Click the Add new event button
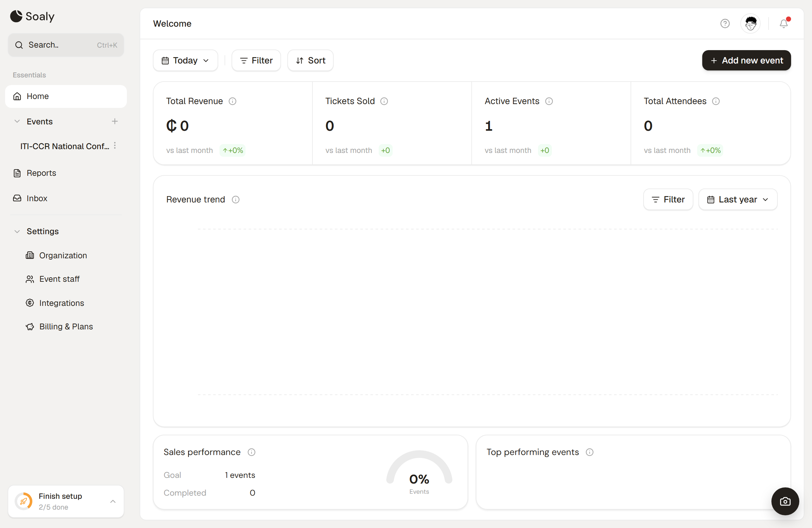This screenshot has width=812, height=528. 746,60
